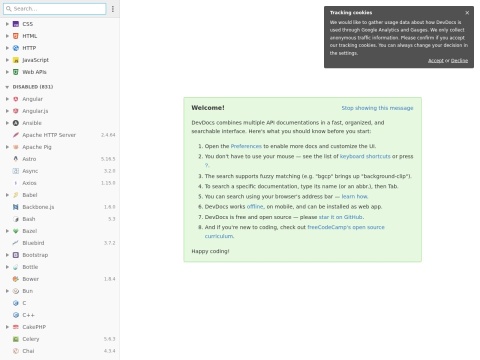Click the Web APIs shield icon

coord(16,72)
